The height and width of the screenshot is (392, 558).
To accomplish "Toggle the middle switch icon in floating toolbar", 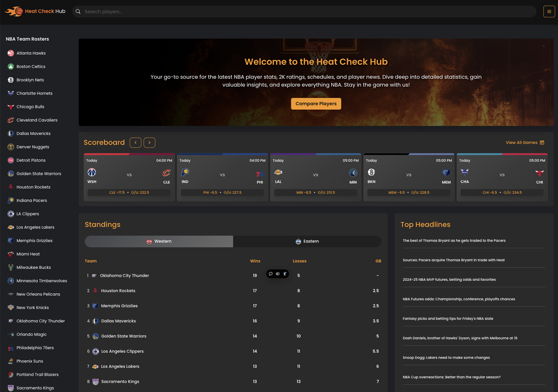I will pyautogui.click(x=278, y=274).
